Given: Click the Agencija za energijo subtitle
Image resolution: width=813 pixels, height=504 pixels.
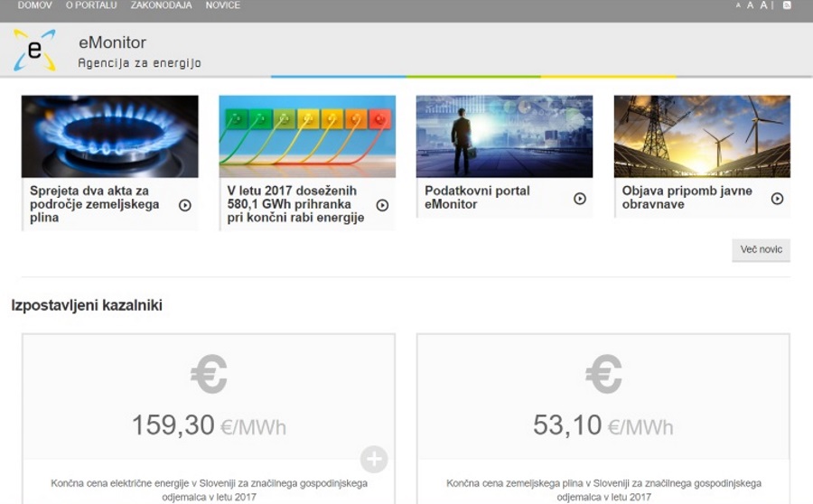Looking at the screenshot, I should (139, 63).
